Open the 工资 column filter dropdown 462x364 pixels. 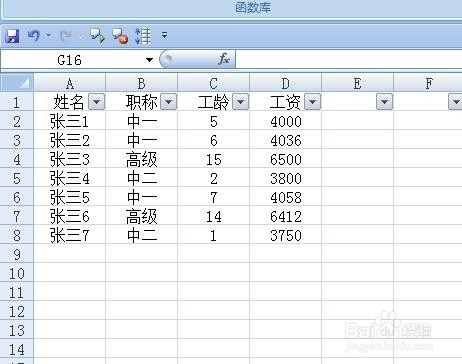point(313,101)
